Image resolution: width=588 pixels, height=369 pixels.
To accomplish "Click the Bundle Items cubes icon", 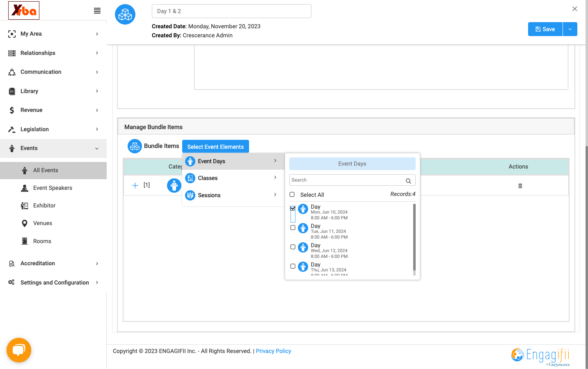I will coord(135,146).
